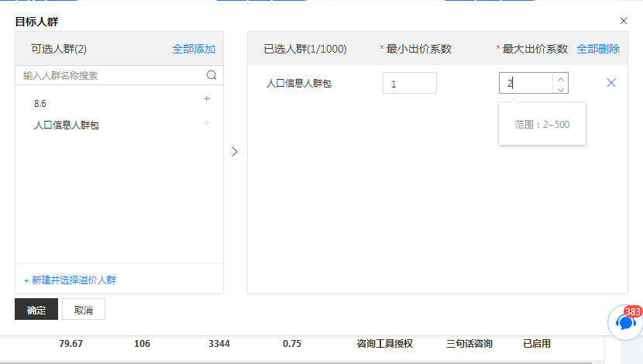Click the 范围：2~500 tooltip
This screenshot has width=643, height=364.
(542, 124)
